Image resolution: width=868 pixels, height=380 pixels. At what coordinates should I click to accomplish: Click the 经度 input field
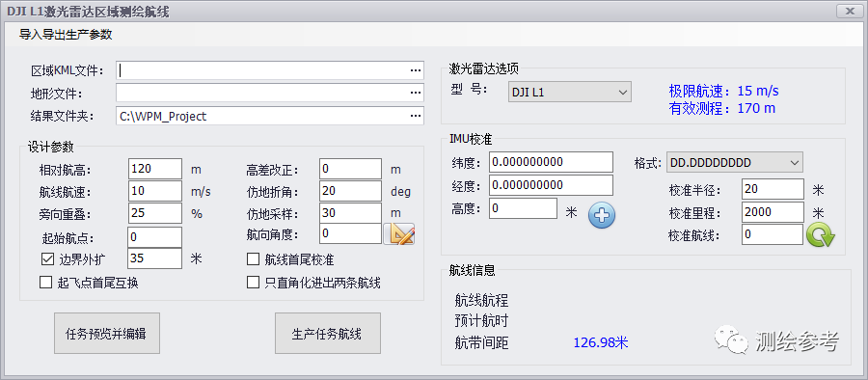click(x=552, y=185)
